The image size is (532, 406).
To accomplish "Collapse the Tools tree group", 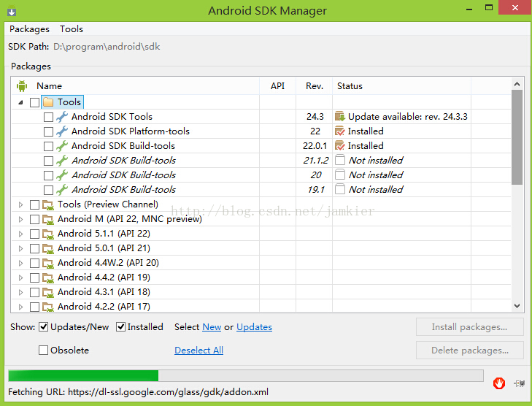I will click(20, 102).
